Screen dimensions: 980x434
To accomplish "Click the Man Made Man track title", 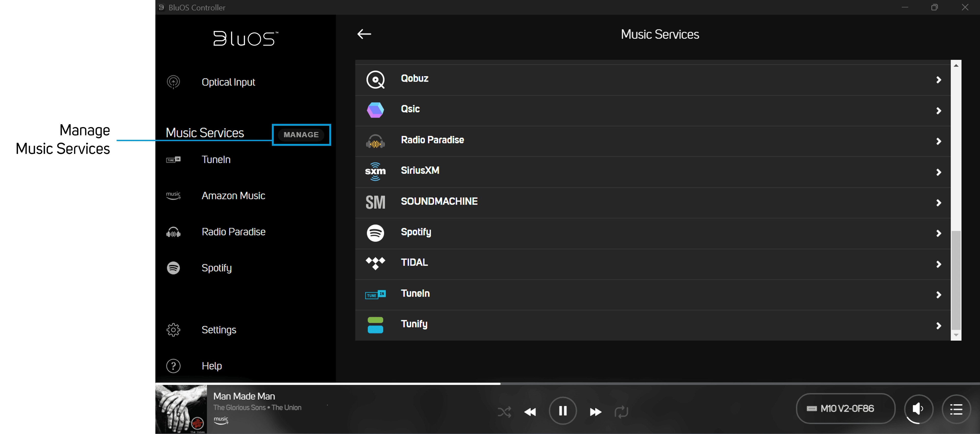I will coord(244,396).
